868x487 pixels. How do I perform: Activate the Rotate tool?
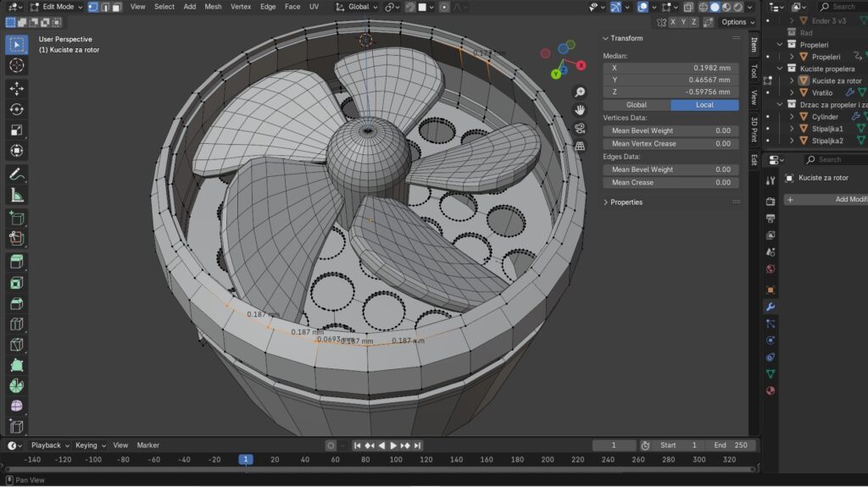(x=17, y=109)
